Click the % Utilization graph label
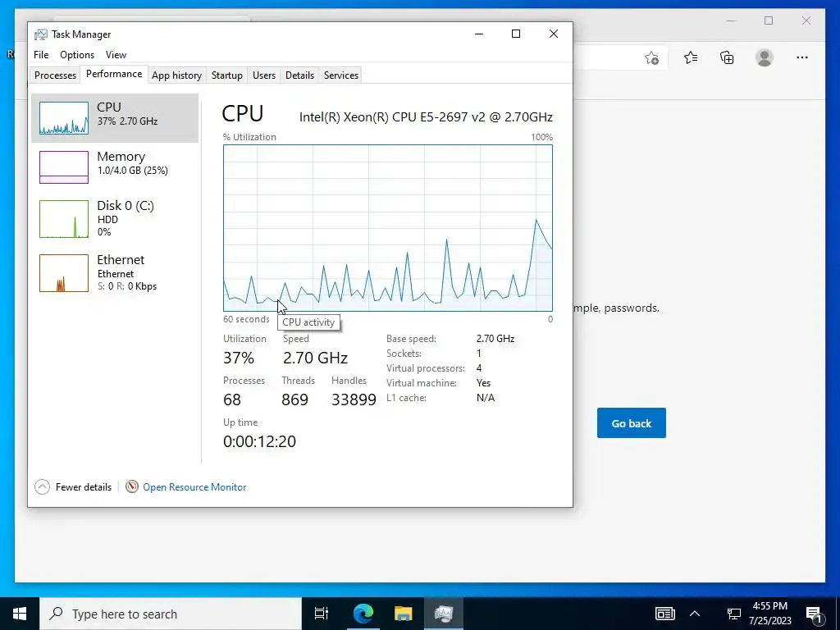 (x=249, y=137)
